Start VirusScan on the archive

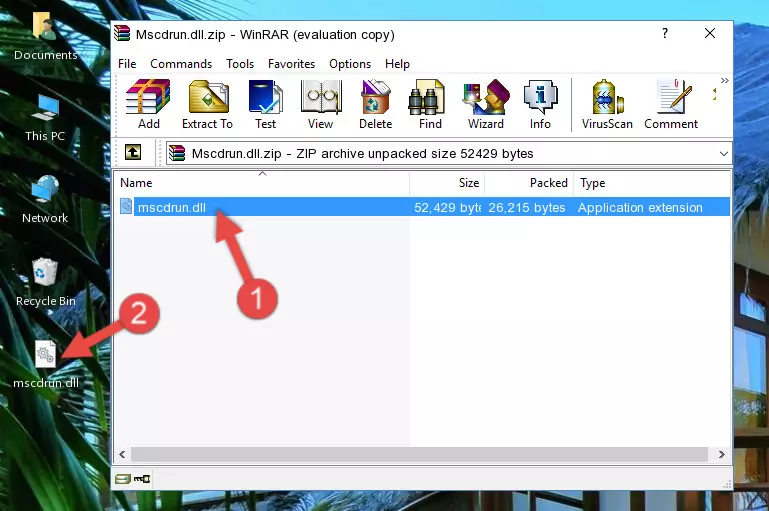(x=607, y=104)
